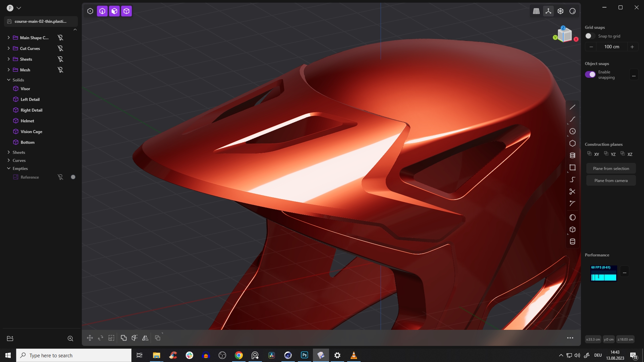Select the Spline curve tool
Viewport: 644px width, 362px height.
pyautogui.click(x=573, y=179)
